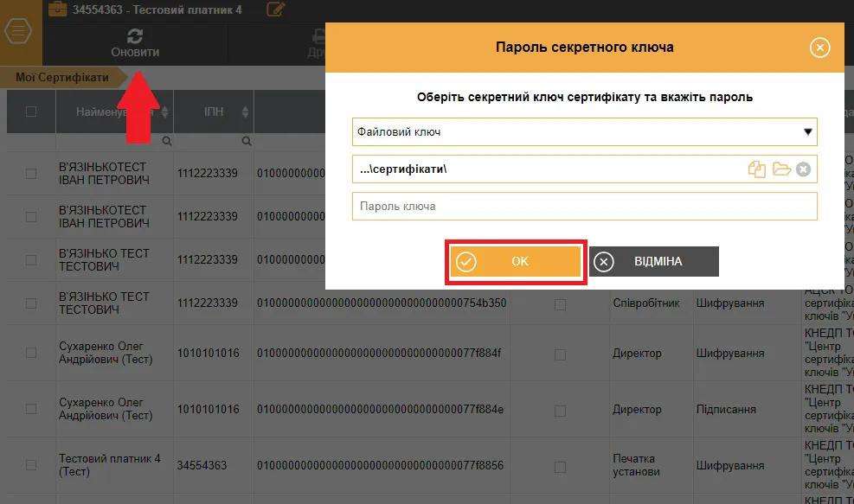Click the Пароль ключа password field

584,207
